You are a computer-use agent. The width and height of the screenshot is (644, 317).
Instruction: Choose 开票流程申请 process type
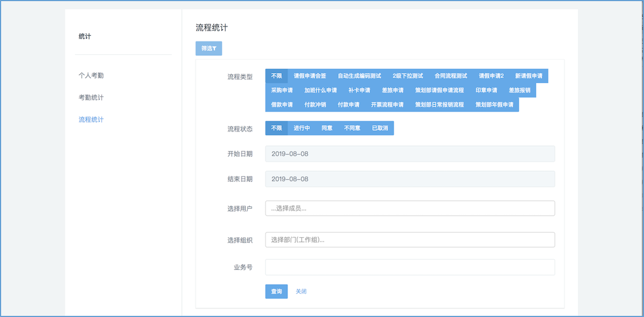point(387,104)
